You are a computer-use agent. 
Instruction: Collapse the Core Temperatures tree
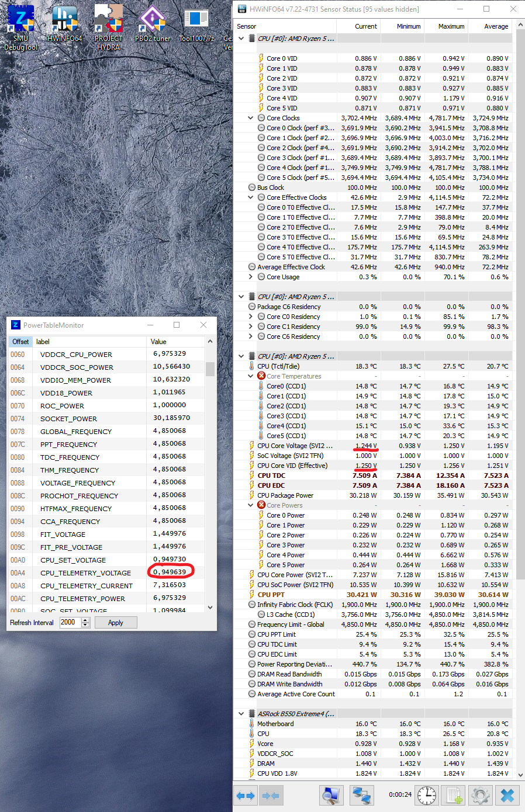[x=251, y=376]
